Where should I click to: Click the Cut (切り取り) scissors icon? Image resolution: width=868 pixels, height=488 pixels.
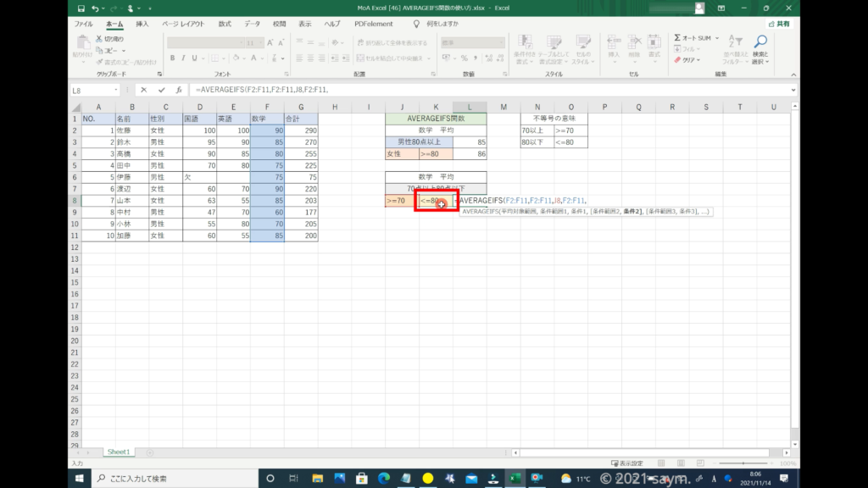99,39
